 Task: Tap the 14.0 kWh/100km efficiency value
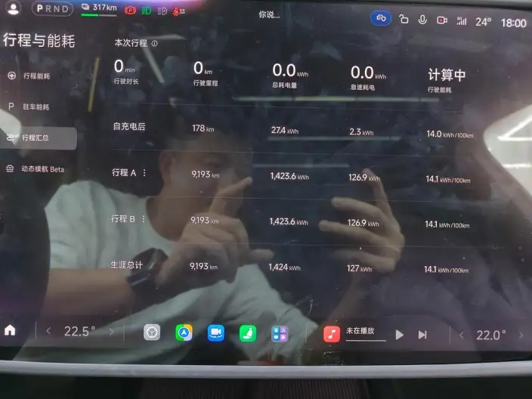(450, 134)
